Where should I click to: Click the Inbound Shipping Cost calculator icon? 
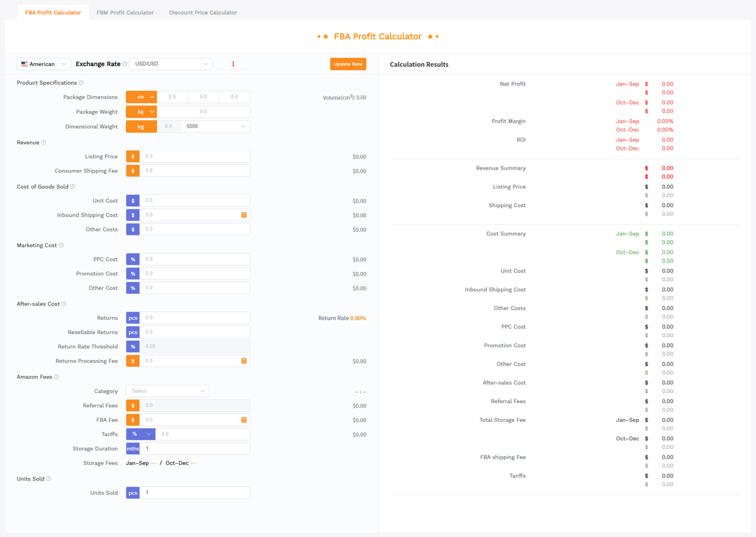tap(244, 215)
